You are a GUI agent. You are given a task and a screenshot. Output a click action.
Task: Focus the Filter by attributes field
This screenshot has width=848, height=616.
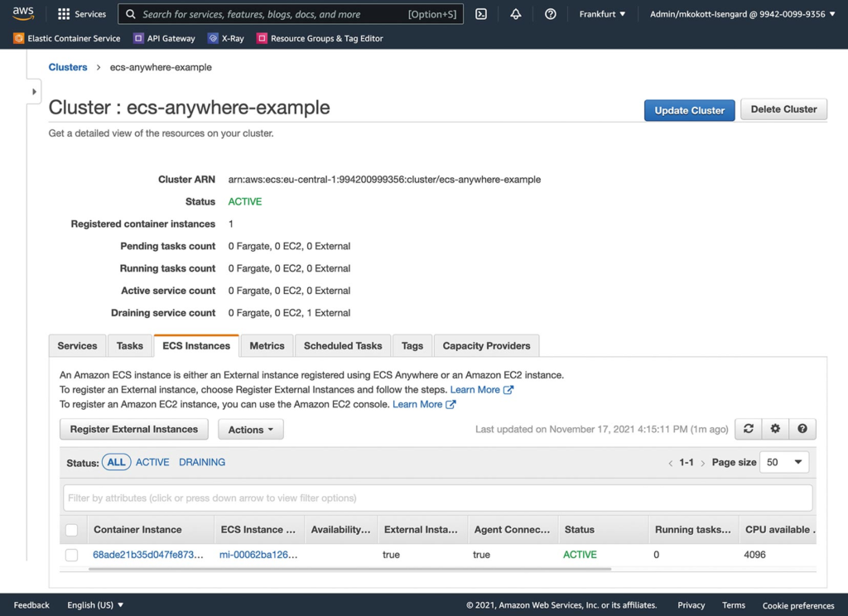pos(438,498)
